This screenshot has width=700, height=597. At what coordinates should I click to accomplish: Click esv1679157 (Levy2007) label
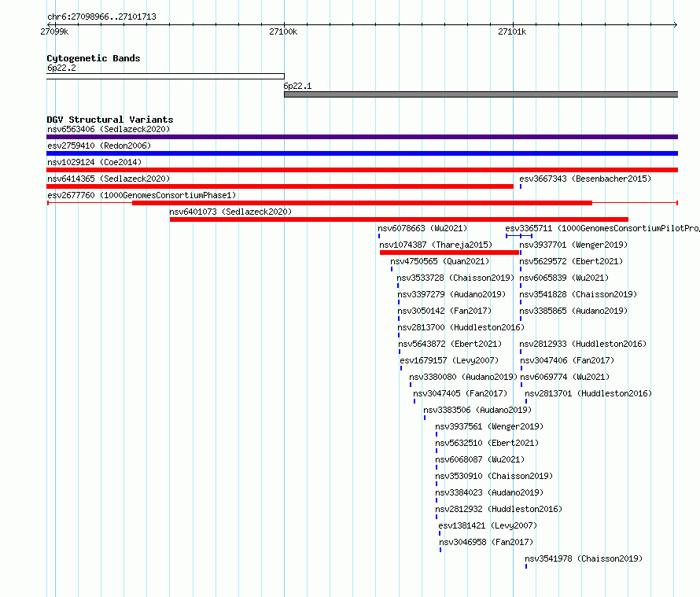coord(449,360)
